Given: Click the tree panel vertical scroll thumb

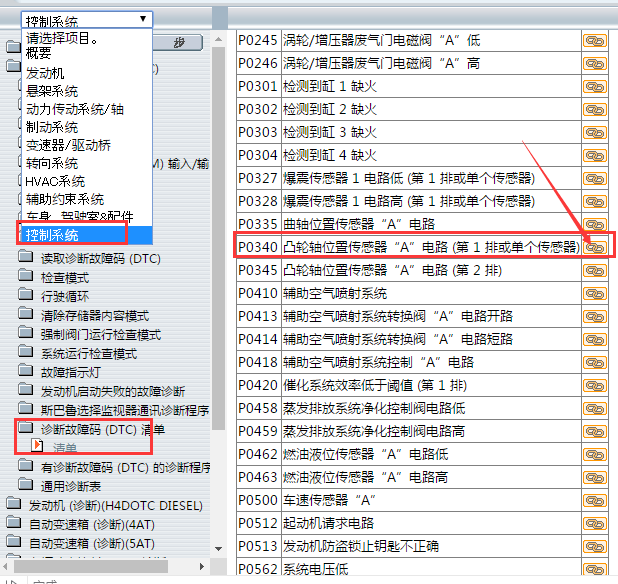Looking at the screenshot, I should [218, 238].
